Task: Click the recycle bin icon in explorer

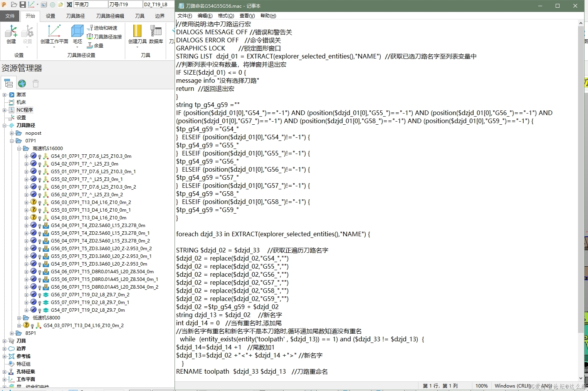Action: click(x=35, y=84)
